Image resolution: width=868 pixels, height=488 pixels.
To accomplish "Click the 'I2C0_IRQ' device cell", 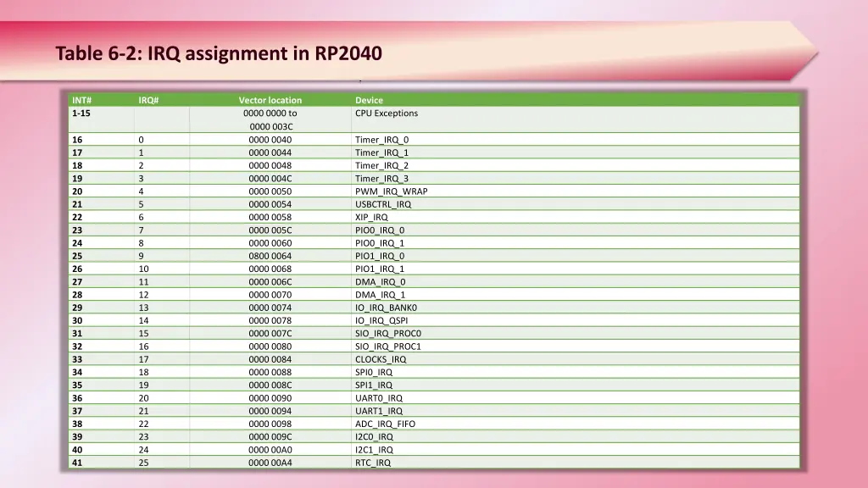I will coord(374,436).
